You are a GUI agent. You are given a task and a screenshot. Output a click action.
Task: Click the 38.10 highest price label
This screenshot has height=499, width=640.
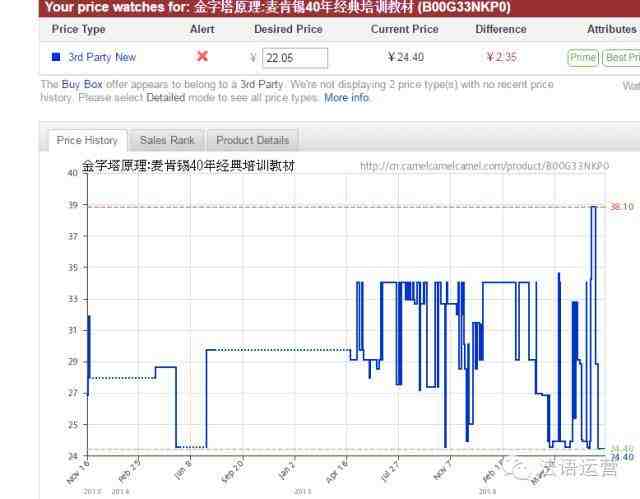tap(622, 207)
